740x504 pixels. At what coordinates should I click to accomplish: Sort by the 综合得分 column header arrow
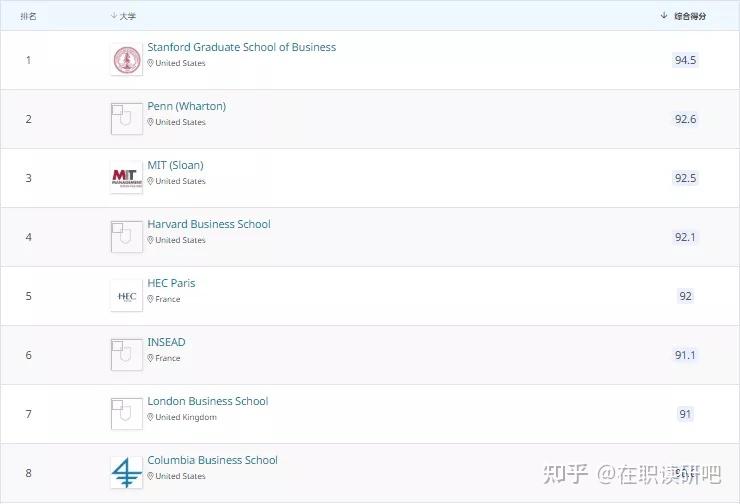click(x=664, y=16)
